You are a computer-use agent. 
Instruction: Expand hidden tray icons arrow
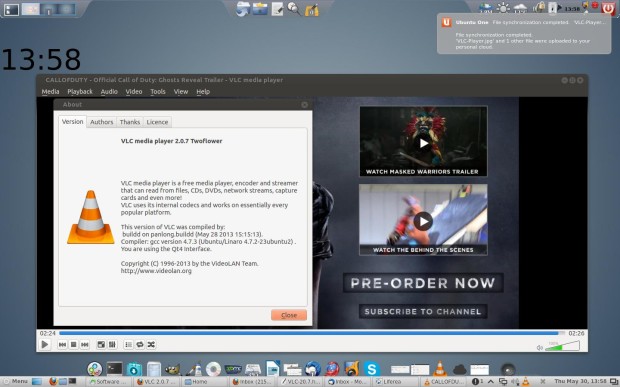pos(491,381)
